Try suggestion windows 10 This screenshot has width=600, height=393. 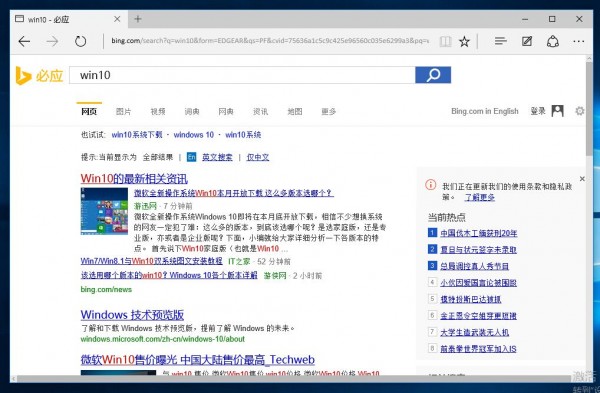[x=194, y=135]
